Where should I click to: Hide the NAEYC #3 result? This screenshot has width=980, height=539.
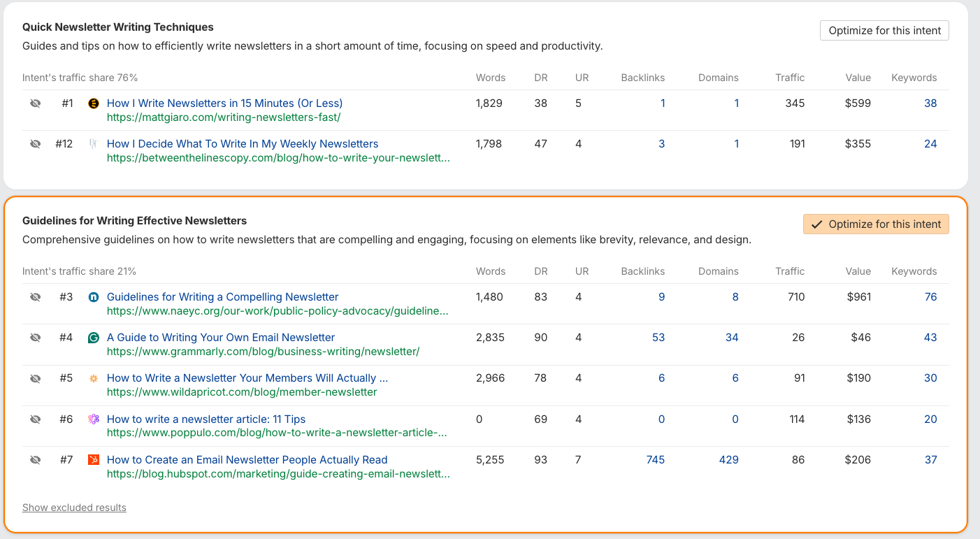click(35, 296)
